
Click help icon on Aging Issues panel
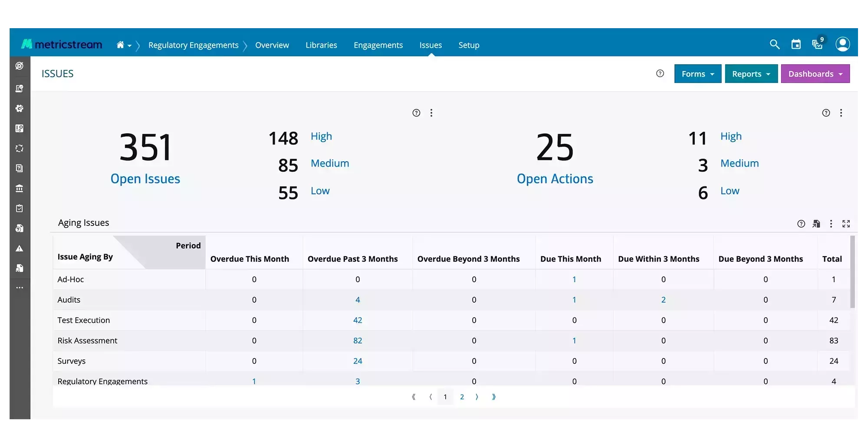pyautogui.click(x=801, y=224)
